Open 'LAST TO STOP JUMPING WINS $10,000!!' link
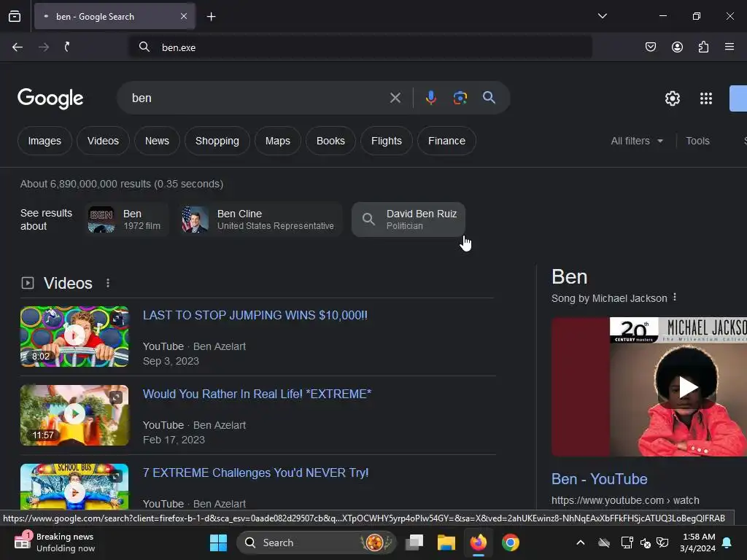The height and width of the screenshot is (560, 747). pos(255,315)
